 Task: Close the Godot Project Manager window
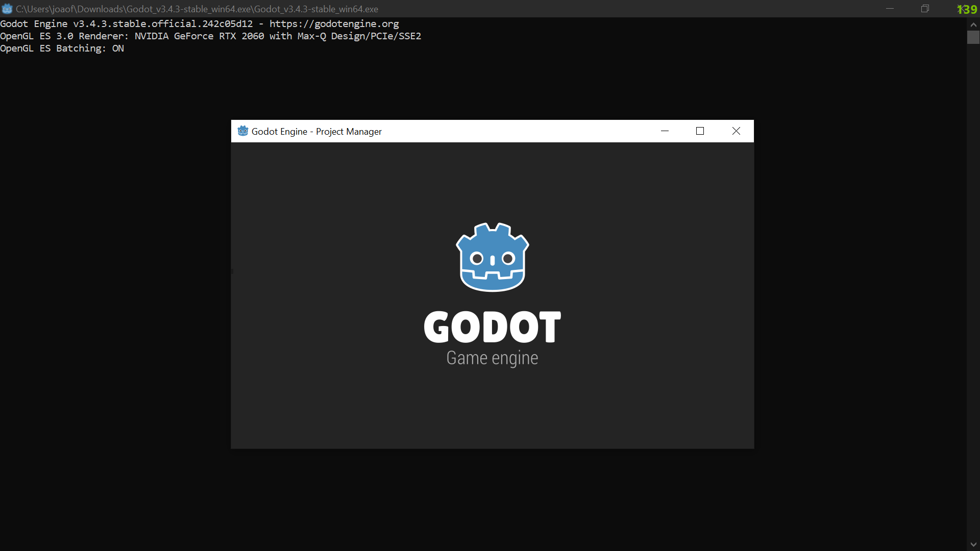[736, 131]
